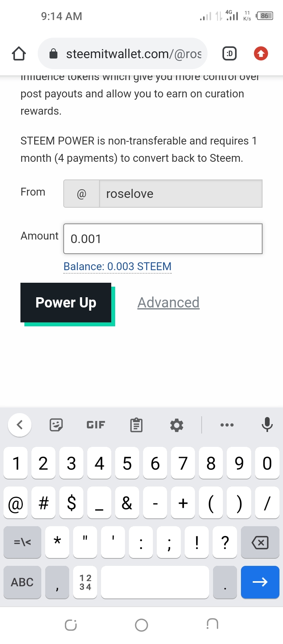Switch to the =\< symbols layout
The height and width of the screenshot is (644, 283).
coord(22,542)
